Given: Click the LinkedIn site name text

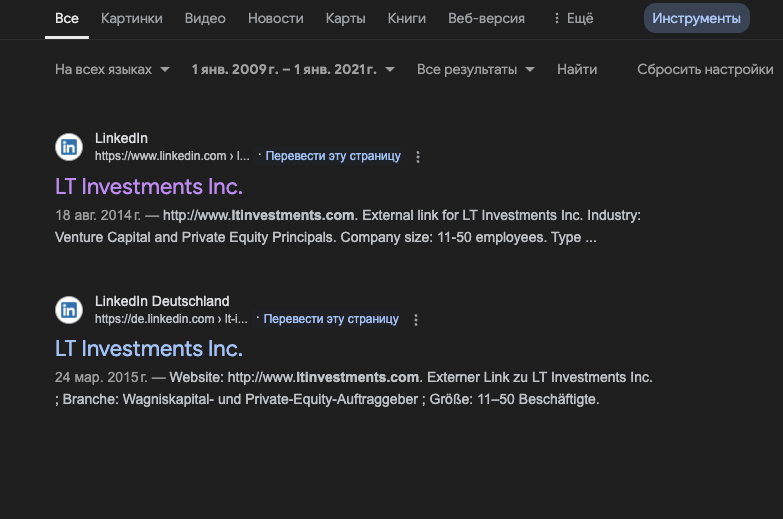Looking at the screenshot, I should [x=121, y=138].
